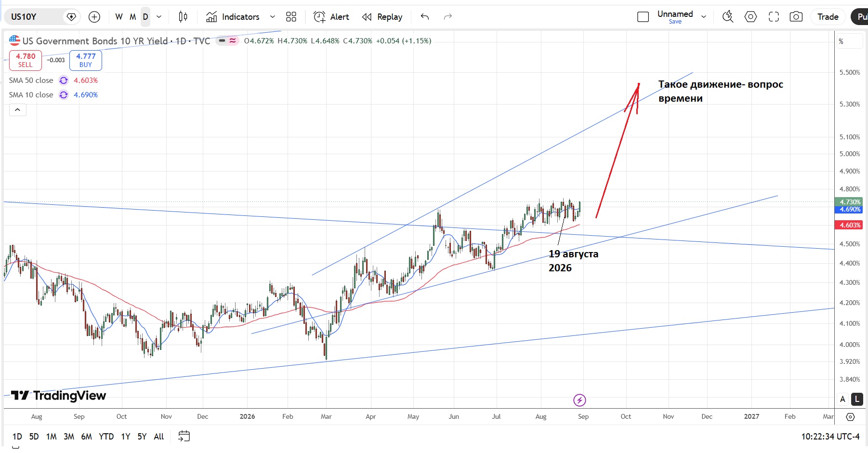This screenshot has width=868, height=453.
Task: Click the blue 4.690% price label
Action: 849,209
